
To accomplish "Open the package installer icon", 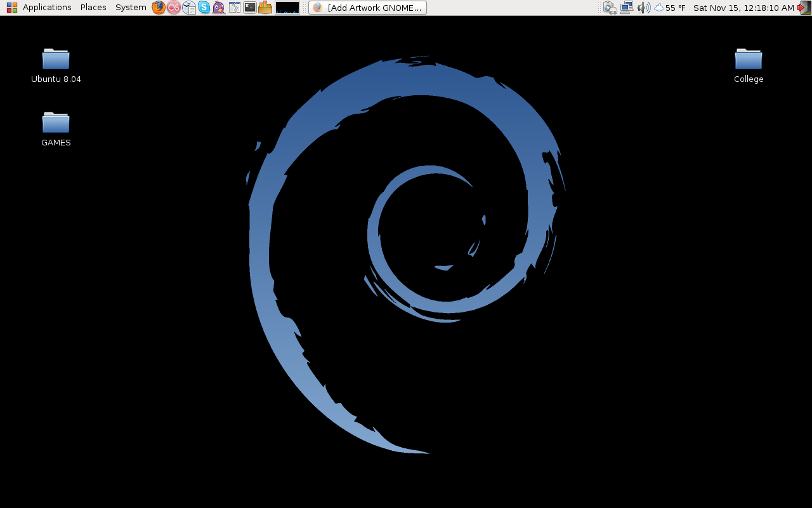I will (265, 8).
